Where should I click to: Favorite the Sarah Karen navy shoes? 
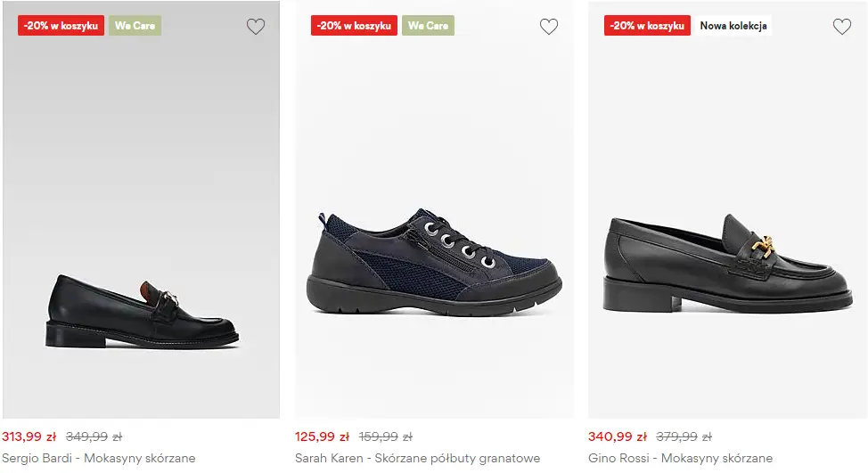[549, 27]
